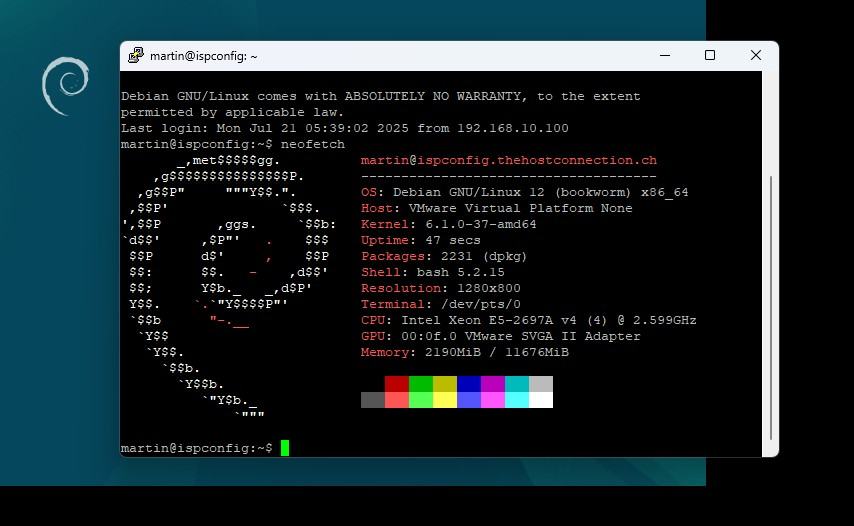854x526 pixels.
Task: Click the bright green color block
Action: click(x=420, y=400)
